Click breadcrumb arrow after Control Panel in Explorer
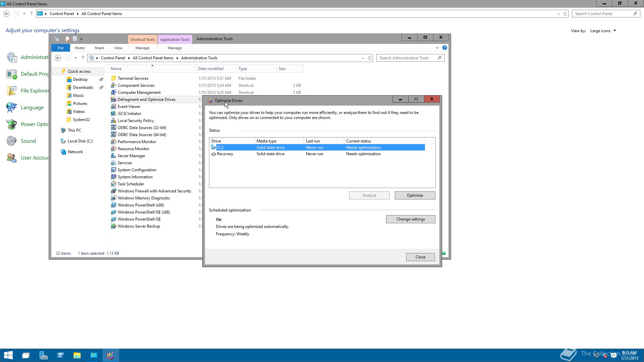The width and height of the screenshot is (644, 362). pos(129,58)
